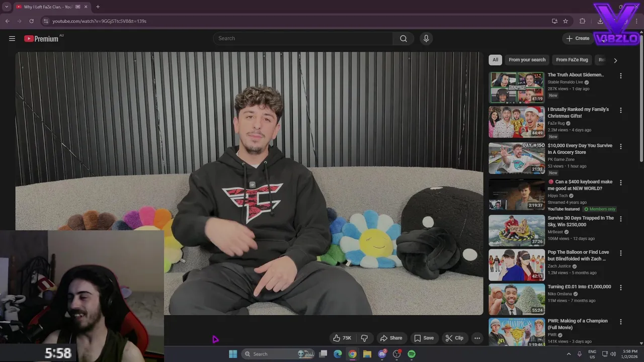Screen dimensions: 644x362
Task: Open the tab search dropdown
Action: tap(7, 7)
